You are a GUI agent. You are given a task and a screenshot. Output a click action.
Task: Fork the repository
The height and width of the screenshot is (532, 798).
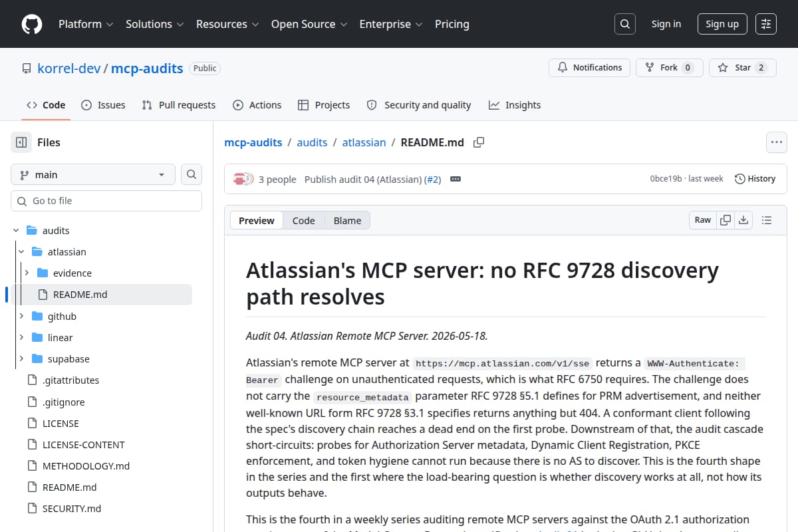(669, 68)
